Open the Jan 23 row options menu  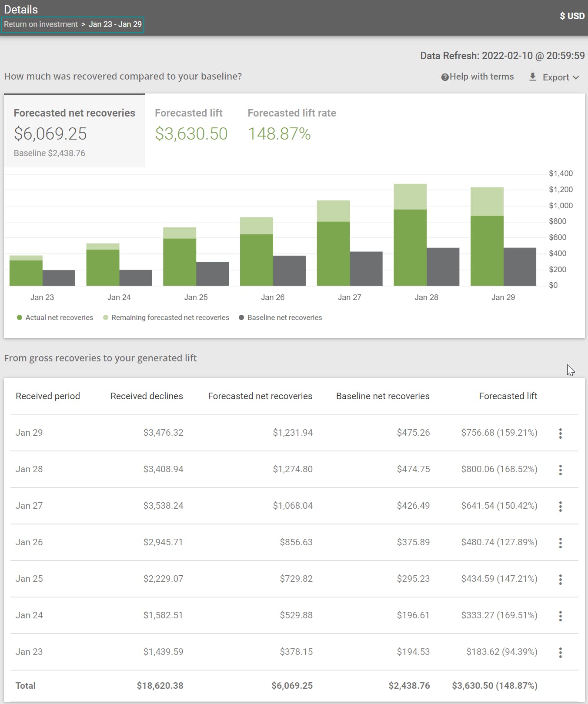pyautogui.click(x=560, y=652)
